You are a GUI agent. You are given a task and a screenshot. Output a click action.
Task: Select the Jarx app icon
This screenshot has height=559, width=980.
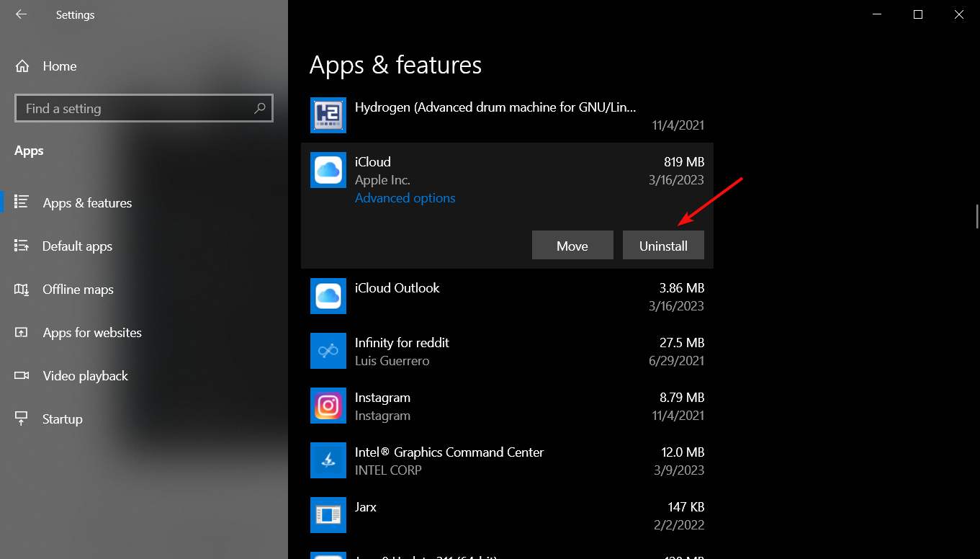pos(328,515)
